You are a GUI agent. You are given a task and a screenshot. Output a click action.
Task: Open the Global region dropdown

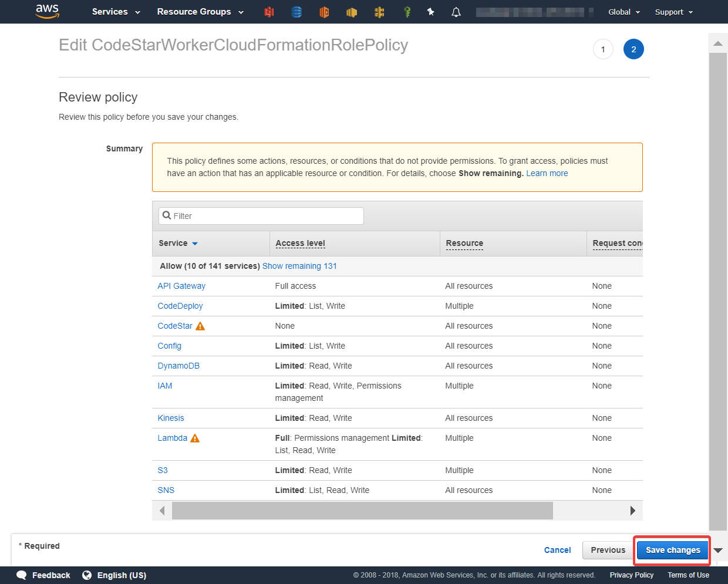pos(624,12)
